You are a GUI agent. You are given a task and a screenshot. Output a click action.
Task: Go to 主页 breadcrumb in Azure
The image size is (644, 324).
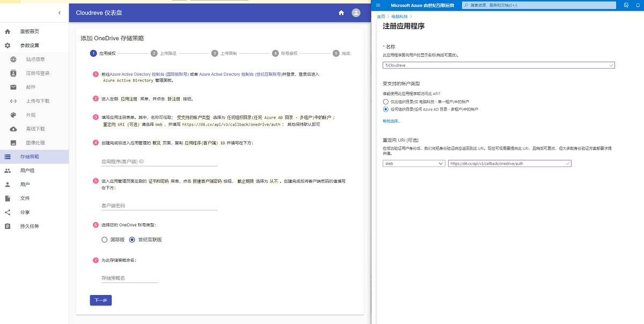(x=381, y=17)
